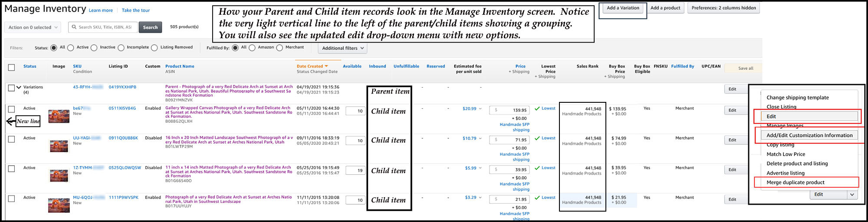
Task: Click the Search button
Action: tap(150, 27)
